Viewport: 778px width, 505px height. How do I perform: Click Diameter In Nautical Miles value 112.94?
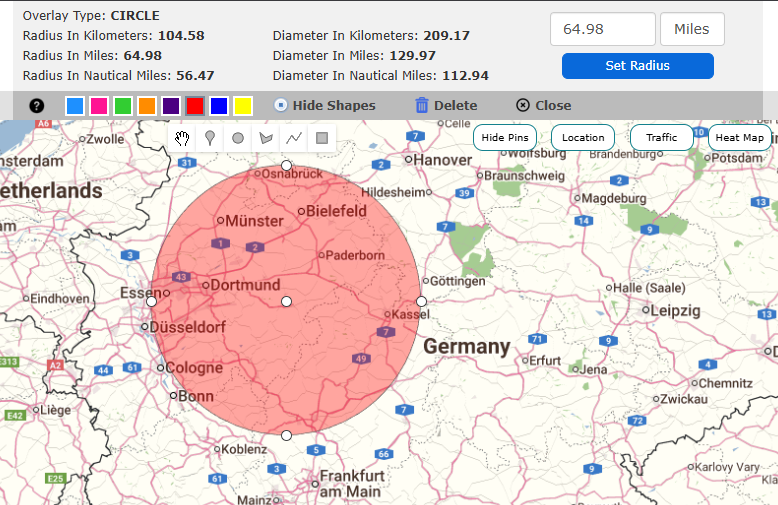(x=465, y=75)
